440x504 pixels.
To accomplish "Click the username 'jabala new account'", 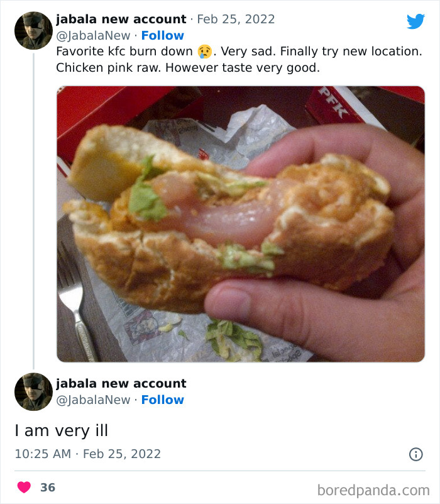I will tap(121, 19).
